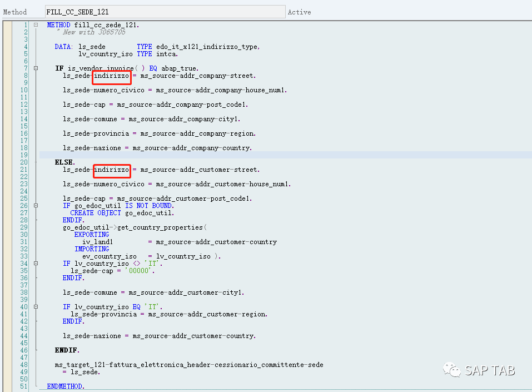
Task: Collapse the IF lv_country_iso EQ 'IT' block on line 40
Action: (x=36, y=307)
